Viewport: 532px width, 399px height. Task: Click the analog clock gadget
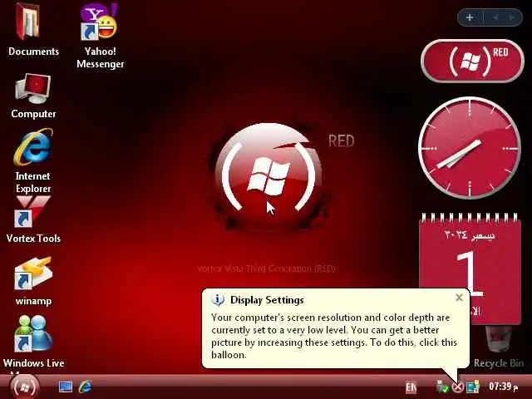pos(470,148)
